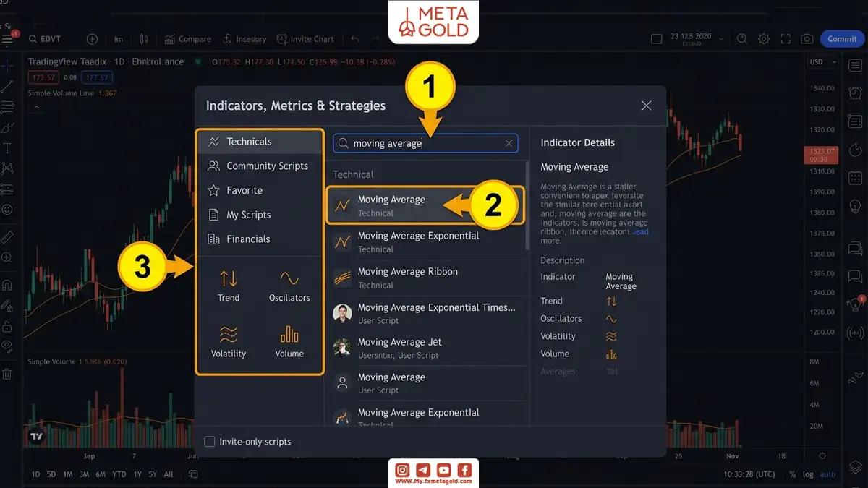This screenshot has width=868, height=488.
Task: Set range to 1M
Action: point(68,474)
